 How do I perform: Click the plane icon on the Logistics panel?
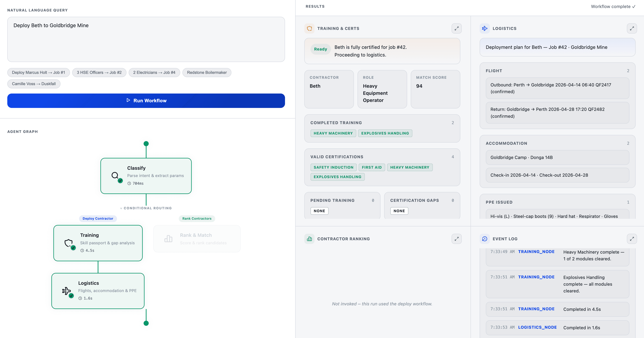point(485,28)
